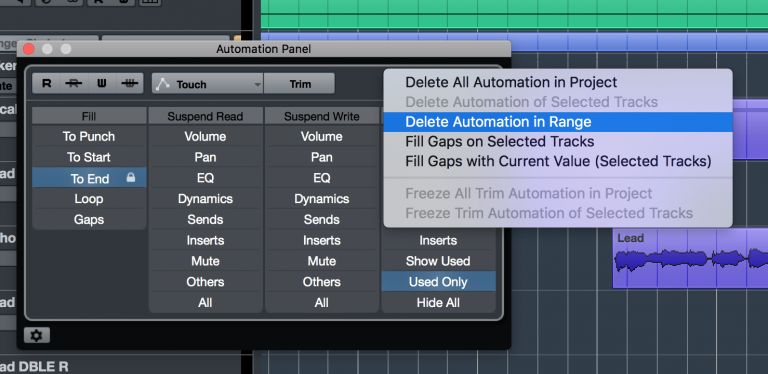Suspend Read for Inserts
The image size is (768, 374).
pyautogui.click(x=205, y=240)
